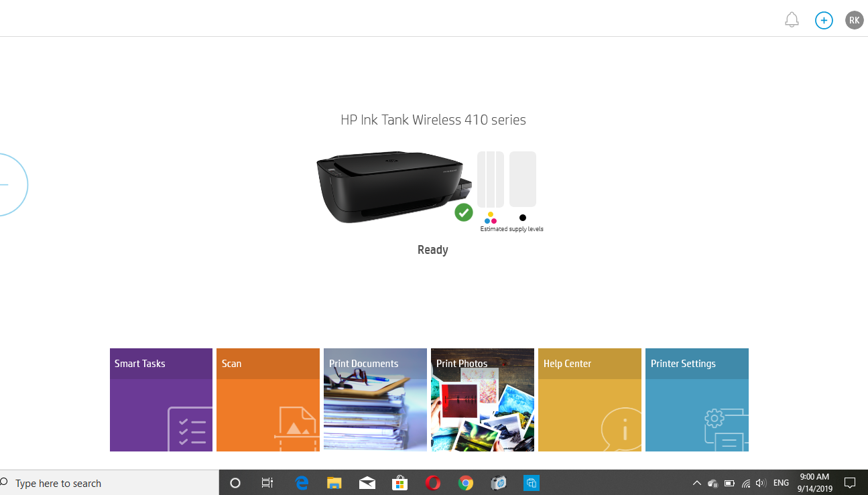Viewport: 868px width, 495px height.
Task: Click the HP printer app taskbar icon
Action: [x=499, y=483]
